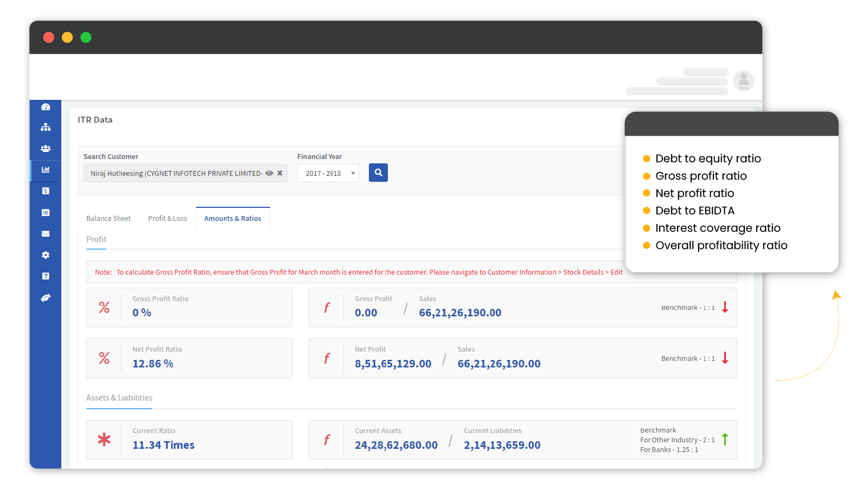Click the Search Customer input field
Screen dimensions: 868x489
click(x=186, y=173)
